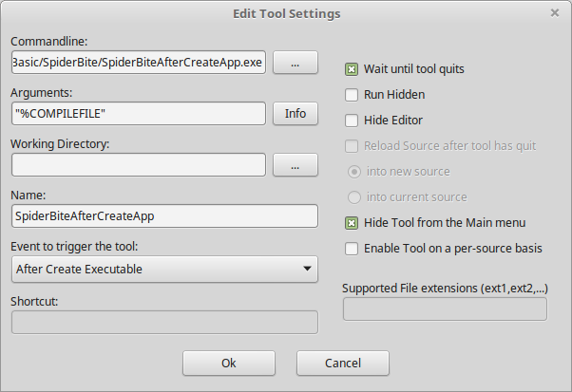Screen dimensions: 572x392
Task: Select the into new source radio button
Action: 354,172
